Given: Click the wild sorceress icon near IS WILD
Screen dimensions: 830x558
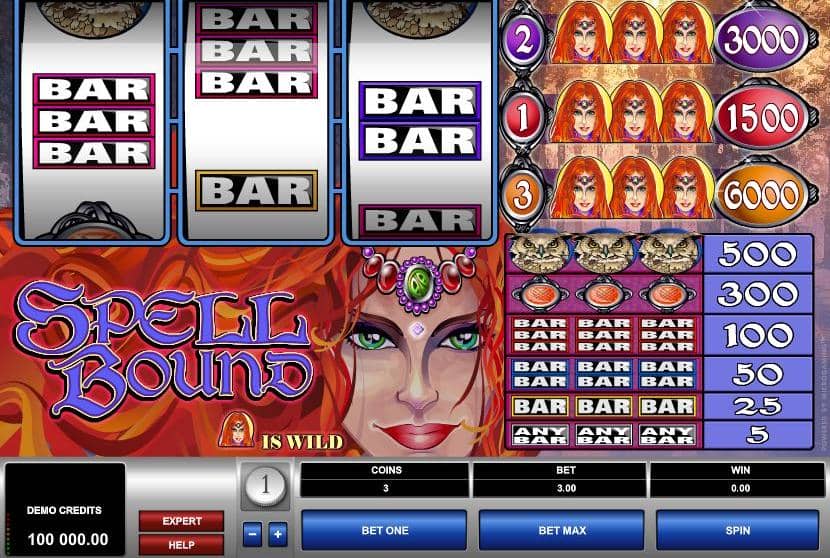Looking at the screenshot, I should [x=236, y=429].
